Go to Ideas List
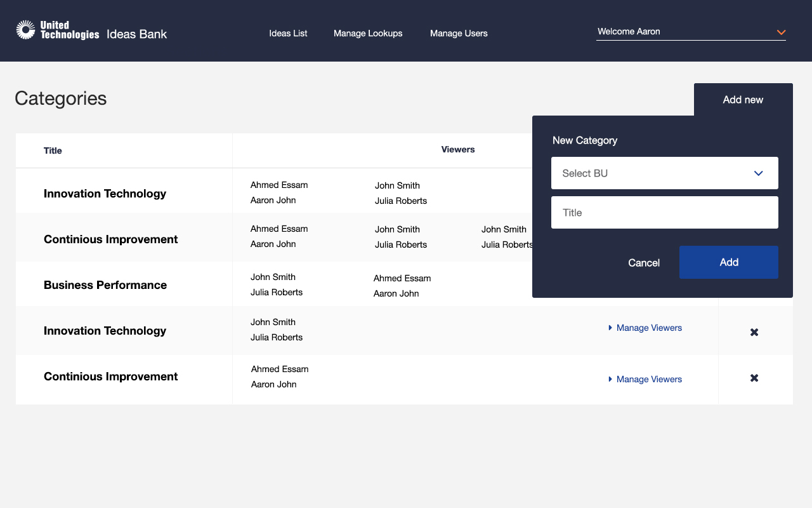 (x=288, y=33)
